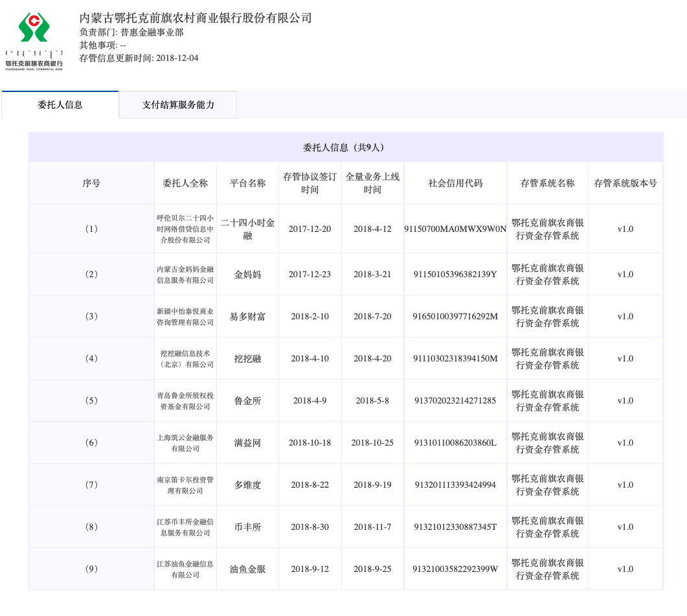This screenshot has width=687, height=616.
Task: Click launch date 2018-11-7
Action: coord(372,527)
